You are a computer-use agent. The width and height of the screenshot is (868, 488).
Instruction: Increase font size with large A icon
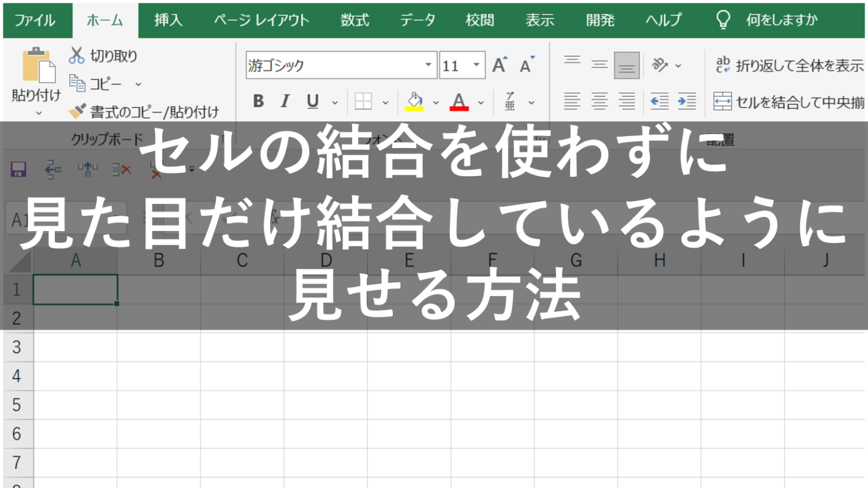click(x=500, y=66)
